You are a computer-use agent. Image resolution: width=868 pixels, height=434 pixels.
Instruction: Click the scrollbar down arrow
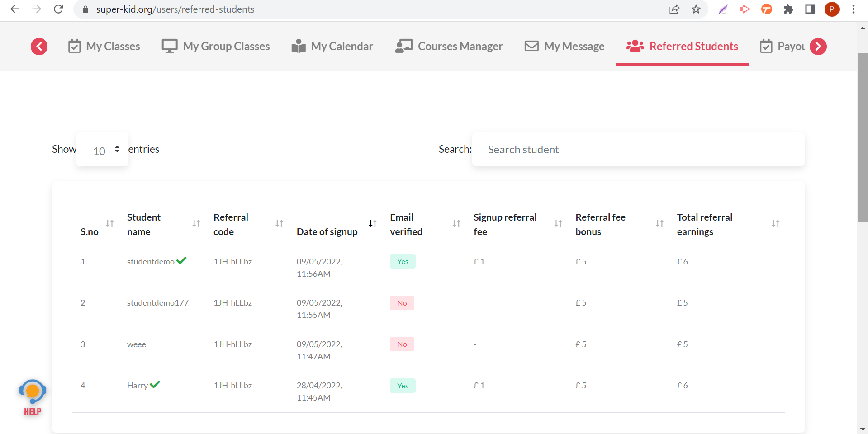[863, 429]
